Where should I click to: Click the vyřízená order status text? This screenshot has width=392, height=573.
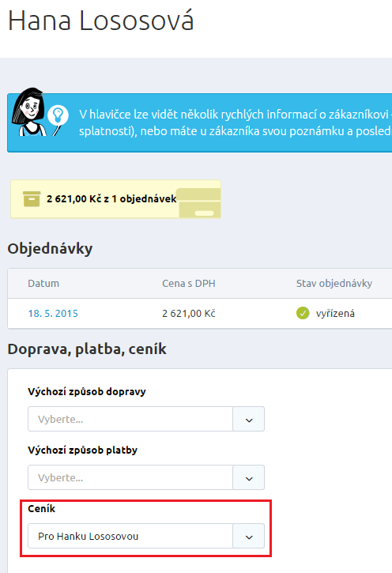pyautogui.click(x=335, y=314)
